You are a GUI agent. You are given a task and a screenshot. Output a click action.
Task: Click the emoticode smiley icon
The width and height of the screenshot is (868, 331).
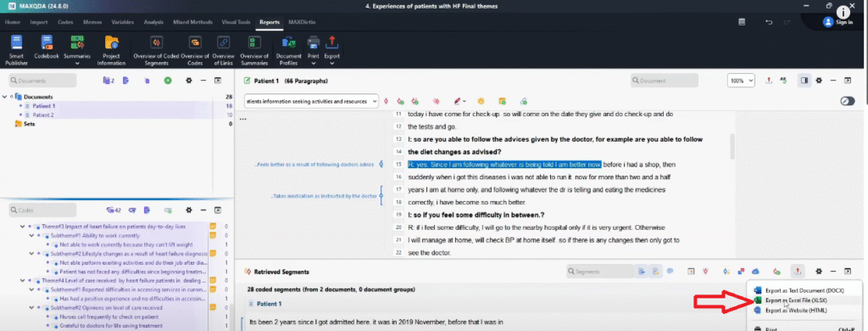click(x=481, y=102)
